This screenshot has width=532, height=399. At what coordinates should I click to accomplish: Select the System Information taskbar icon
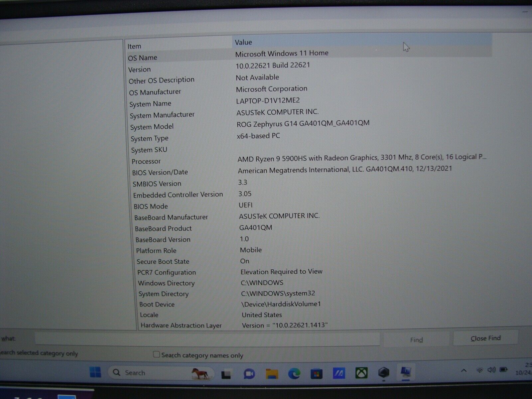[406, 372]
